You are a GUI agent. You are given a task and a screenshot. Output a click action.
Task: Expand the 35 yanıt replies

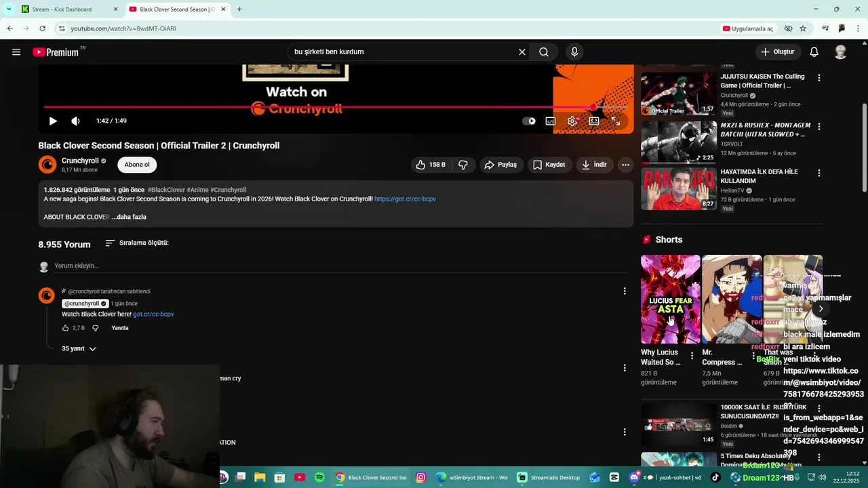click(79, 348)
